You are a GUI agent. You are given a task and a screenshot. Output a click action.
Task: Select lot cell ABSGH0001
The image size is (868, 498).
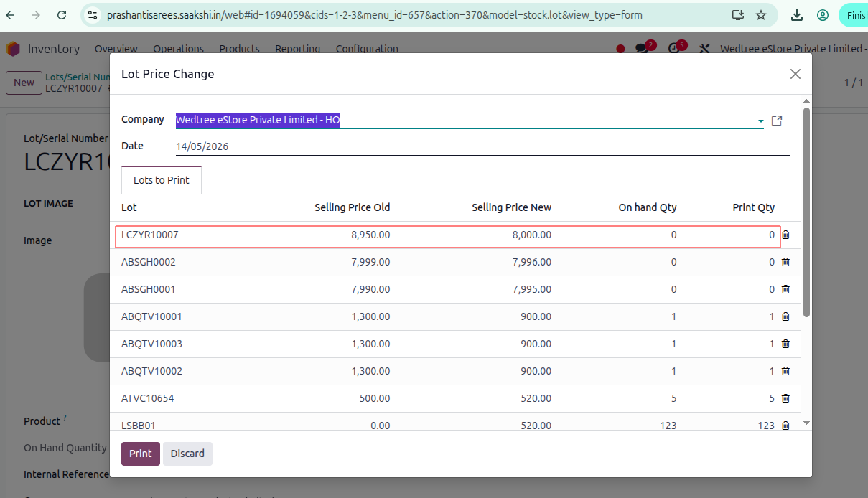[149, 289]
